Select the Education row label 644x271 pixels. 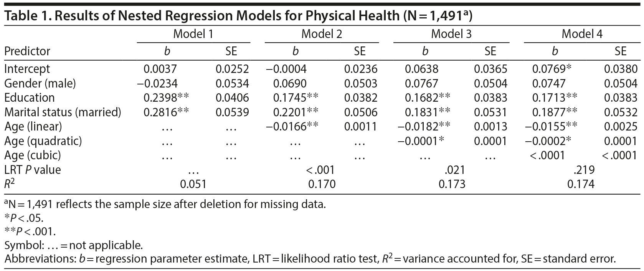click(30, 98)
